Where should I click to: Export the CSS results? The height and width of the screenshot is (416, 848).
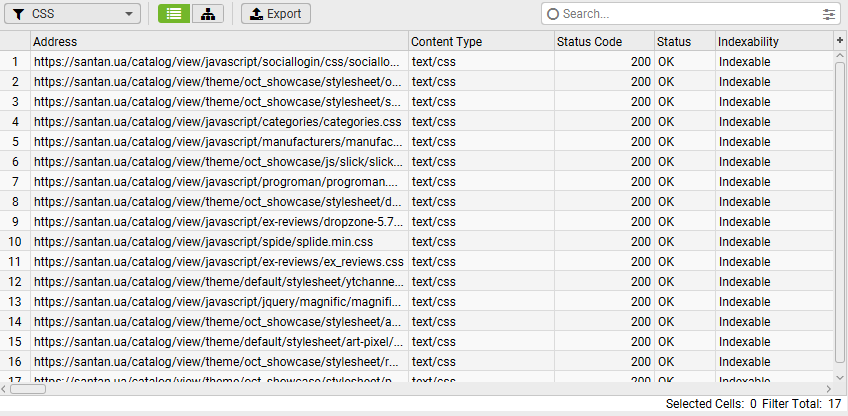tap(276, 14)
